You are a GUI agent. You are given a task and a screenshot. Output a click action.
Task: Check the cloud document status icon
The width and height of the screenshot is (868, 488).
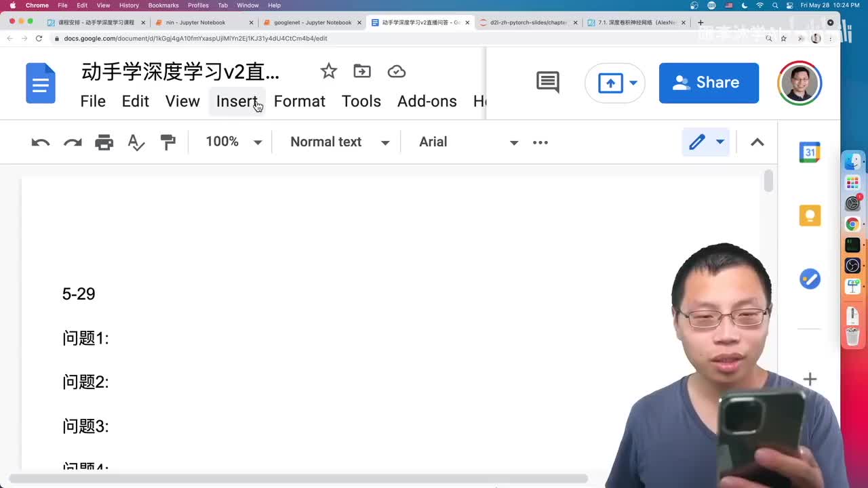point(397,71)
